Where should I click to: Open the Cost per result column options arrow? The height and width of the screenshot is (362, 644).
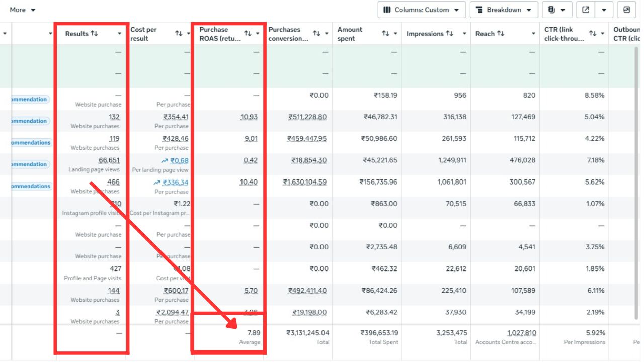tap(189, 34)
